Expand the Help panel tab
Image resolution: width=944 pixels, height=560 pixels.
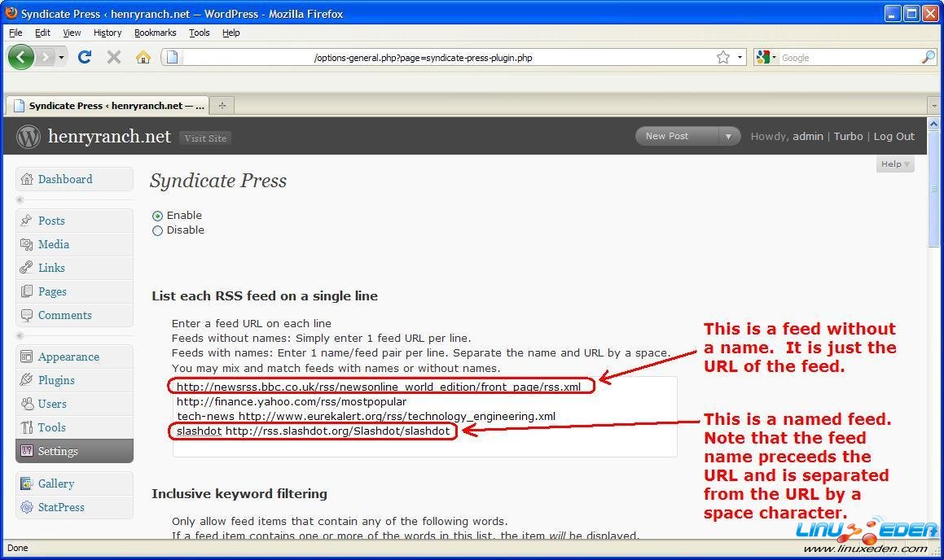[895, 164]
